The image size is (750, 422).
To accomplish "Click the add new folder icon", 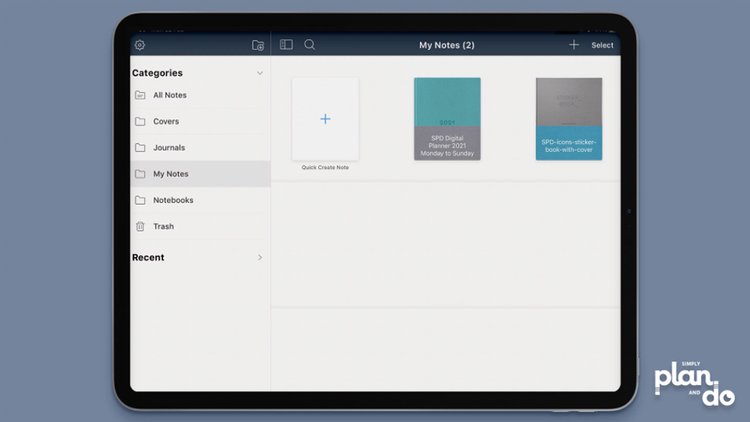I will click(258, 45).
